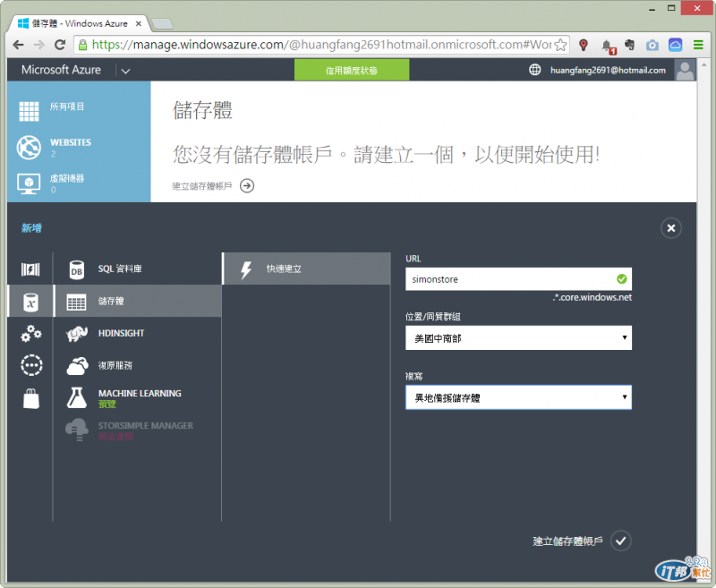Click the green URL validation check icon
The width and height of the screenshot is (716, 588).
pyautogui.click(x=621, y=279)
